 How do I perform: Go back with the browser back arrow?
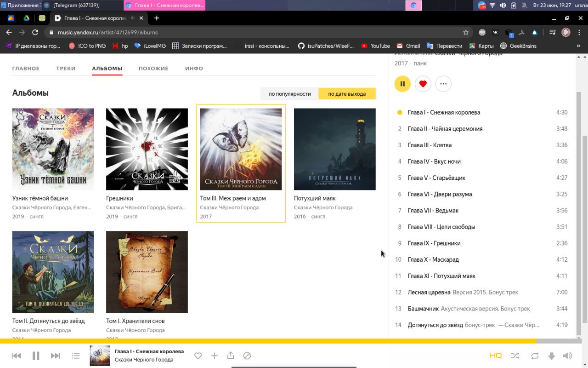pos(9,32)
